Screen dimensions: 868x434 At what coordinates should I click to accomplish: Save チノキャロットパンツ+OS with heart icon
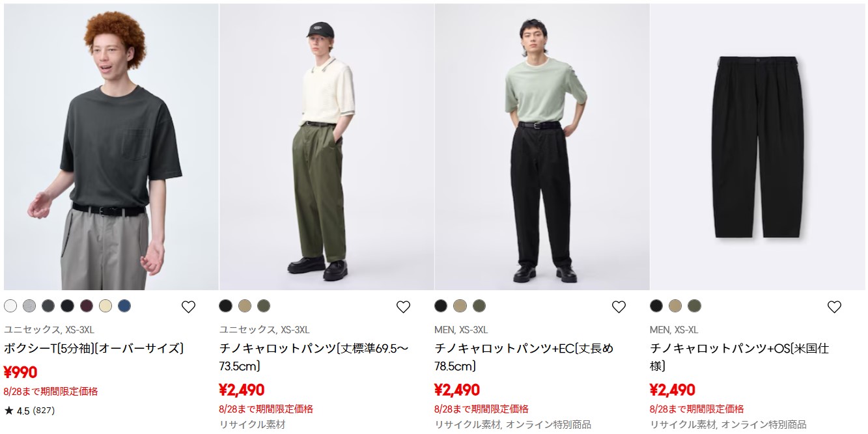[x=834, y=307]
